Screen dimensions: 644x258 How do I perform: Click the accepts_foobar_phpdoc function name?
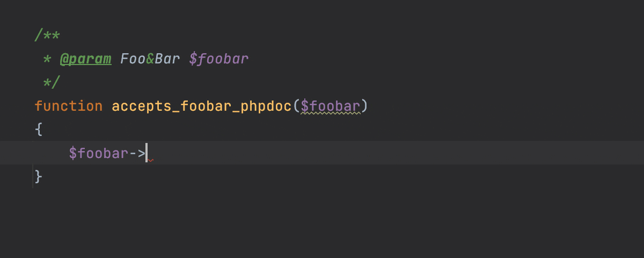(201, 106)
